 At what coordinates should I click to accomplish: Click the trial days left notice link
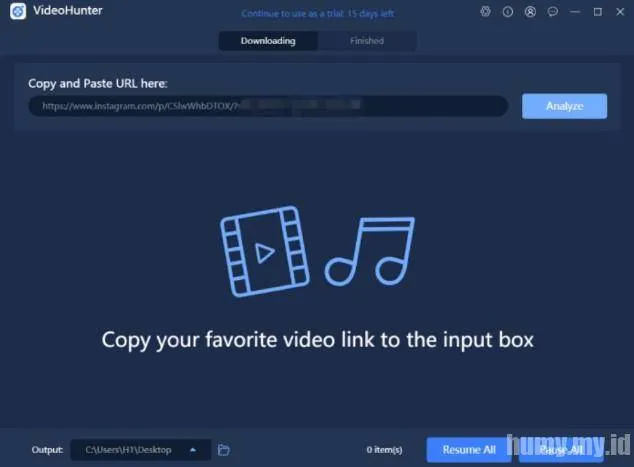(316, 13)
